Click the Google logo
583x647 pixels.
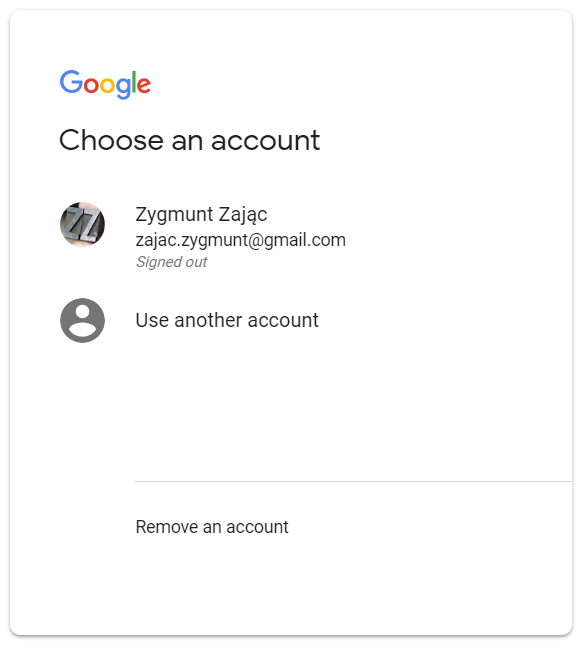coord(105,84)
